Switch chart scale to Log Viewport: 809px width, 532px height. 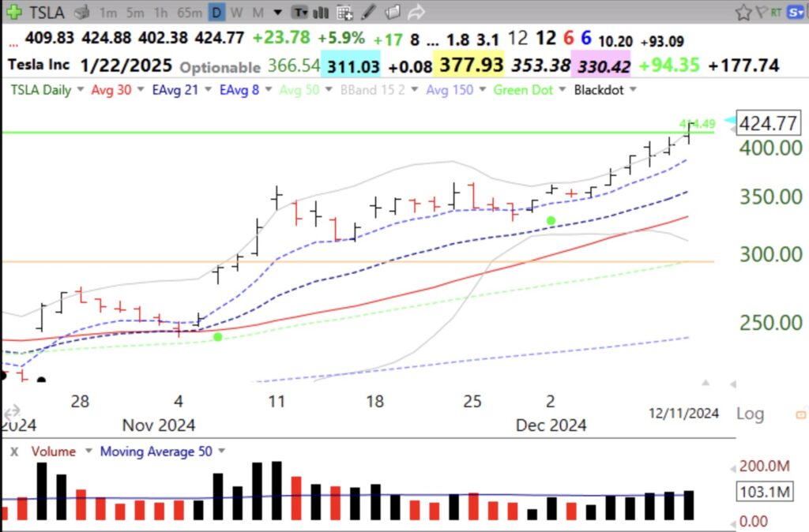pyautogui.click(x=749, y=414)
